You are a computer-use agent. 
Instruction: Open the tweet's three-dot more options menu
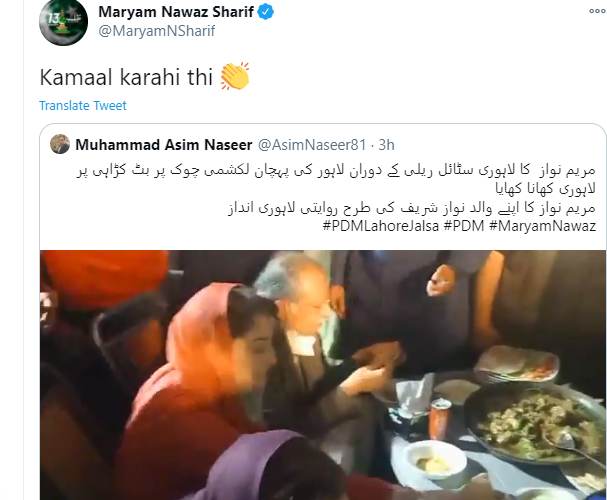pos(598,11)
